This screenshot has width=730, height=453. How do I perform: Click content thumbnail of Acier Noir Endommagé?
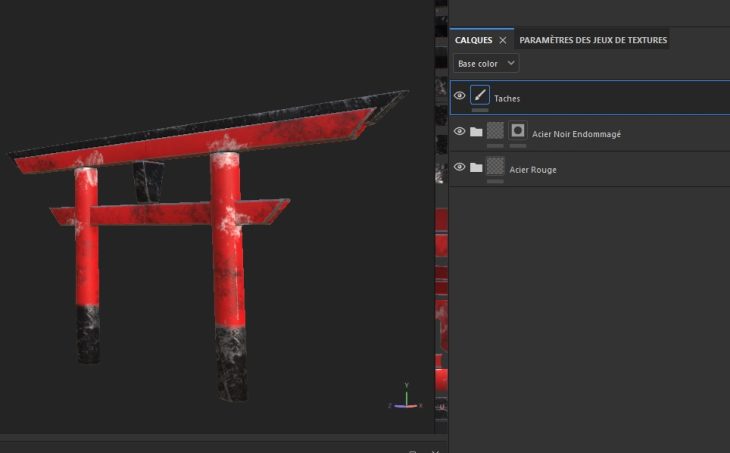(x=495, y=131)
